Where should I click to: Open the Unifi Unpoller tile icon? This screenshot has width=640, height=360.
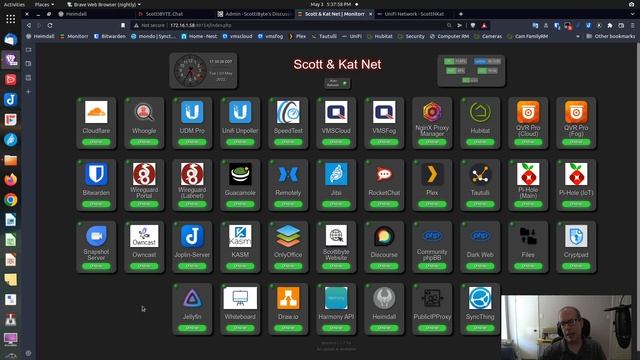click(x=240, y=112)
